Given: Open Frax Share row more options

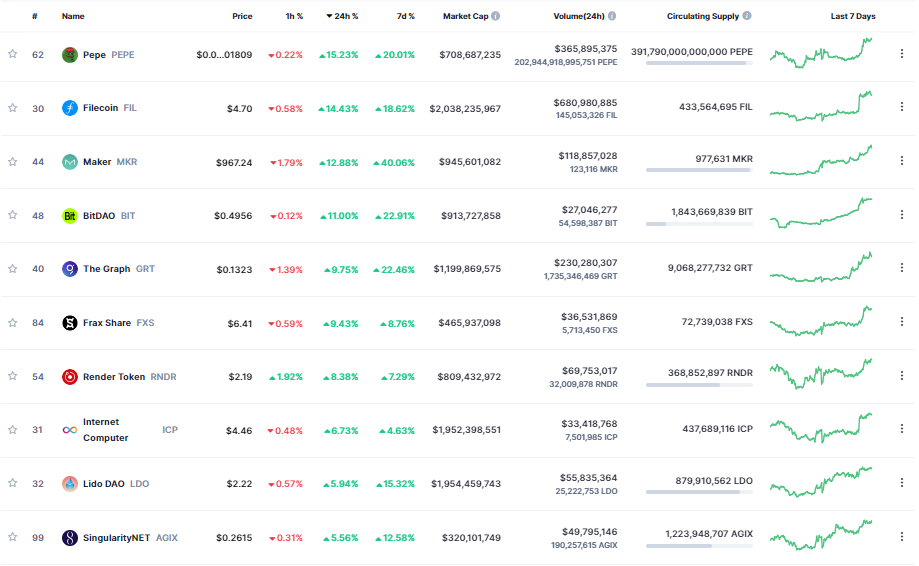Looking at the screenshot, I should 901,322.
